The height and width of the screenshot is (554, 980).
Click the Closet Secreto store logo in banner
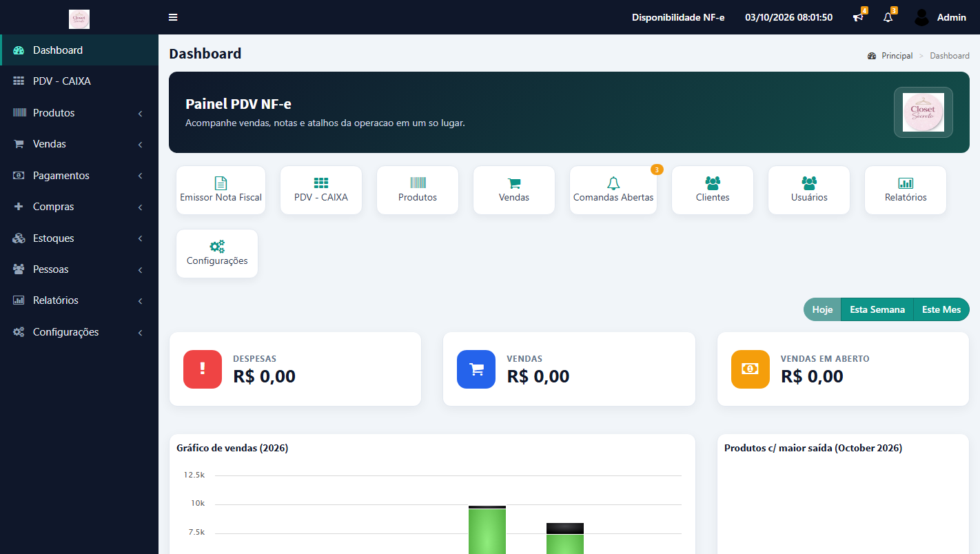coord(923,112)
